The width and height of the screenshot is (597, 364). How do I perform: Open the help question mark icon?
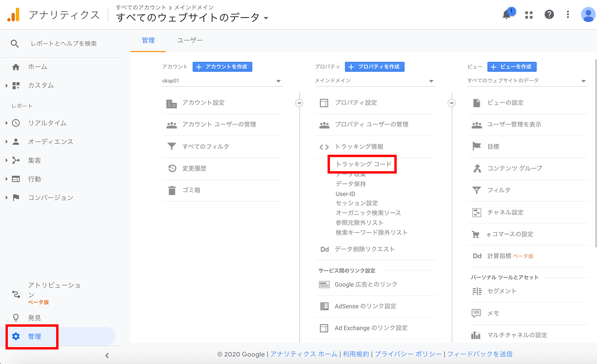[x=549, y=15]
